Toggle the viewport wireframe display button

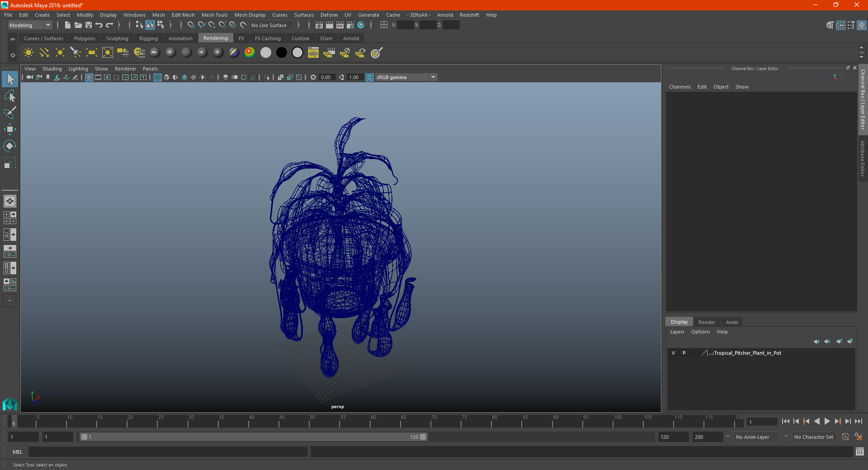(157, 77)
